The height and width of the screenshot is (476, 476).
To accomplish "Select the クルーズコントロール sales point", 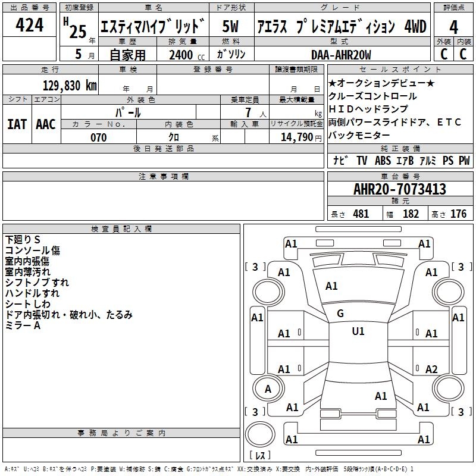I will 372,96.
